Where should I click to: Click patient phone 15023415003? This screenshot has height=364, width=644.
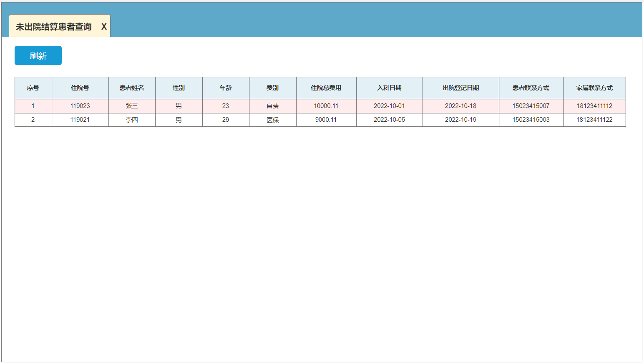pyautogui.click(x=531, y=120)
